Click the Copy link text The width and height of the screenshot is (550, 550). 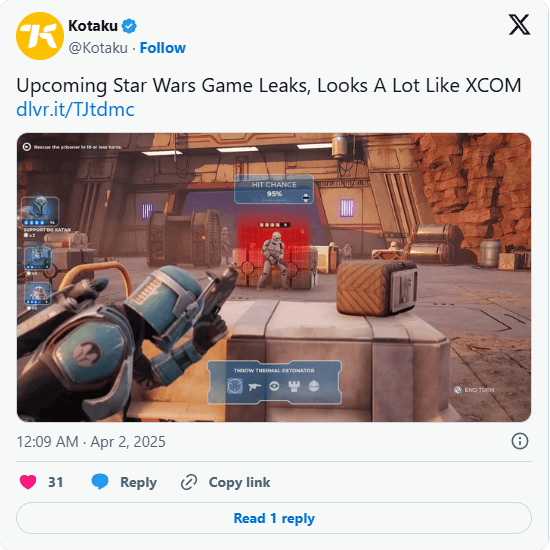tap(240, 482)
